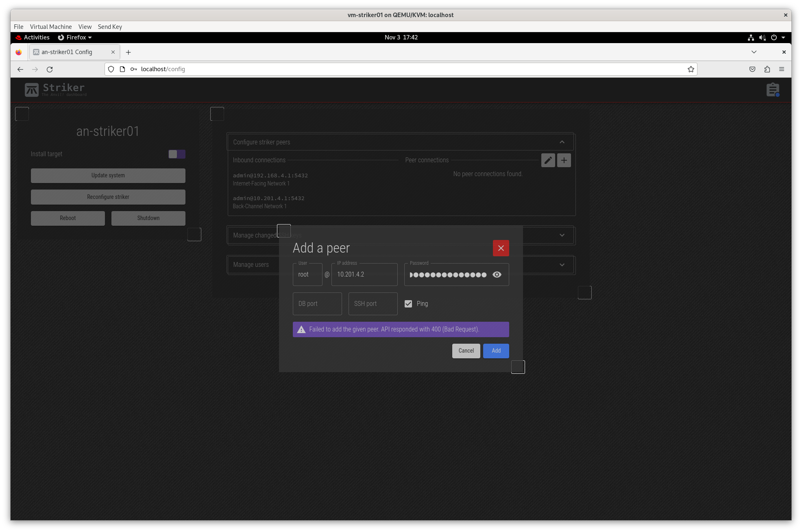Click the volume tray icon

762,37
